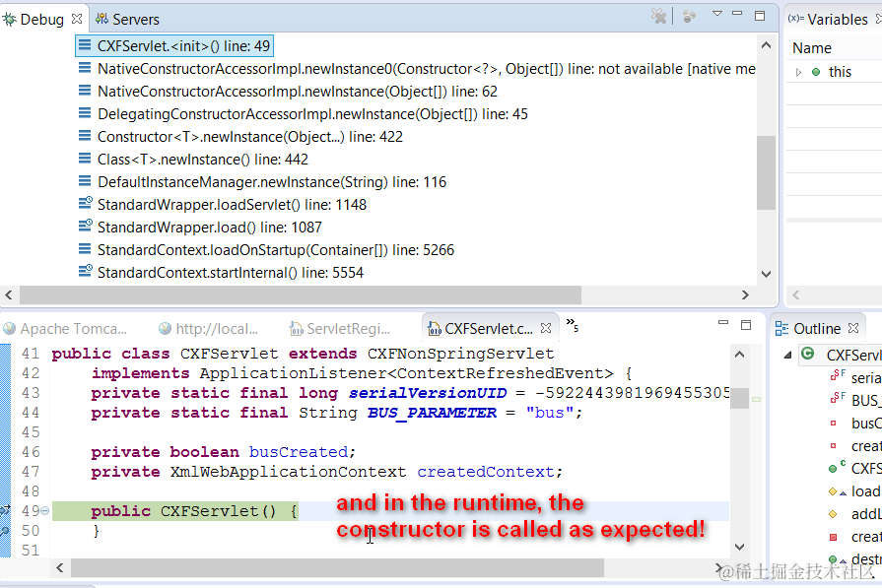Click Remove All Terminated Launches icon
The height and width of the screenshot is (588, 882).
658,16
